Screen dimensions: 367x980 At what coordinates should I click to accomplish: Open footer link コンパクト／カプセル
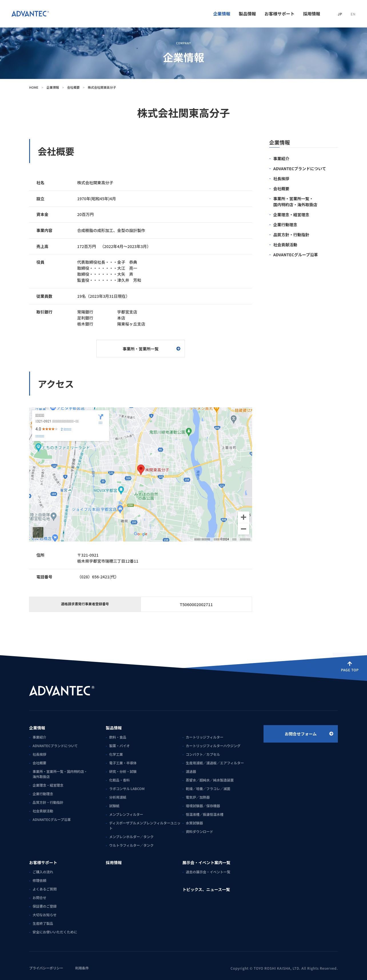click(203, 754)
